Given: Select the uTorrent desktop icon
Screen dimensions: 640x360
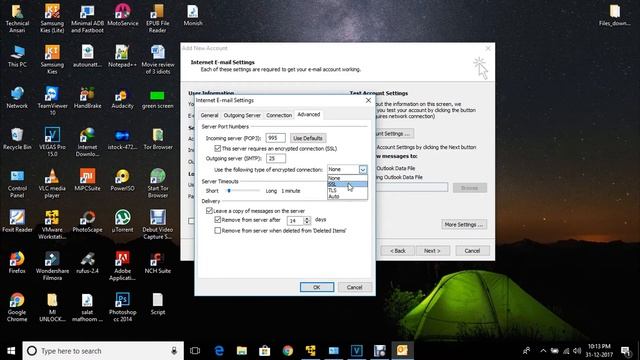Looking at the screenshot, I should point(122,221).
